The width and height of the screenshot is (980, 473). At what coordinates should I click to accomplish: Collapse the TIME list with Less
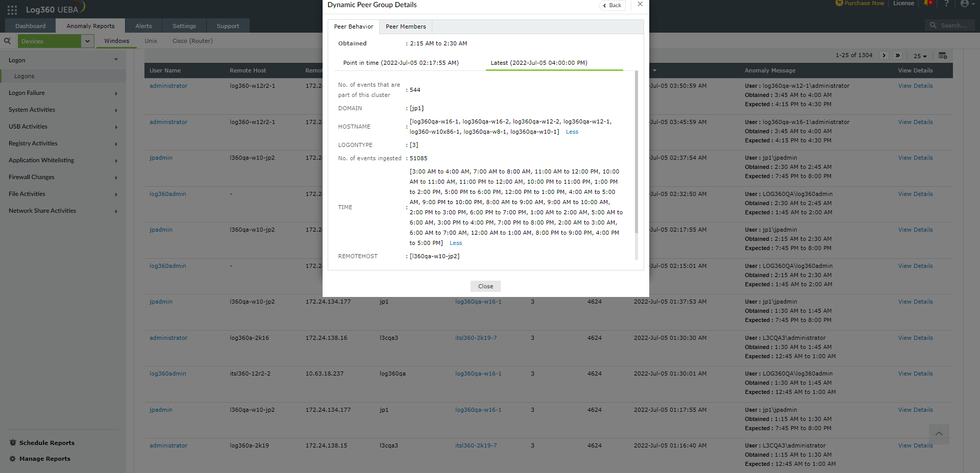(456, 243)
